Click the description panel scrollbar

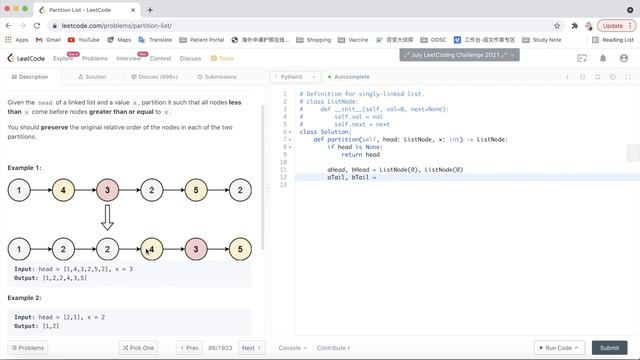(x=263, y=178)
